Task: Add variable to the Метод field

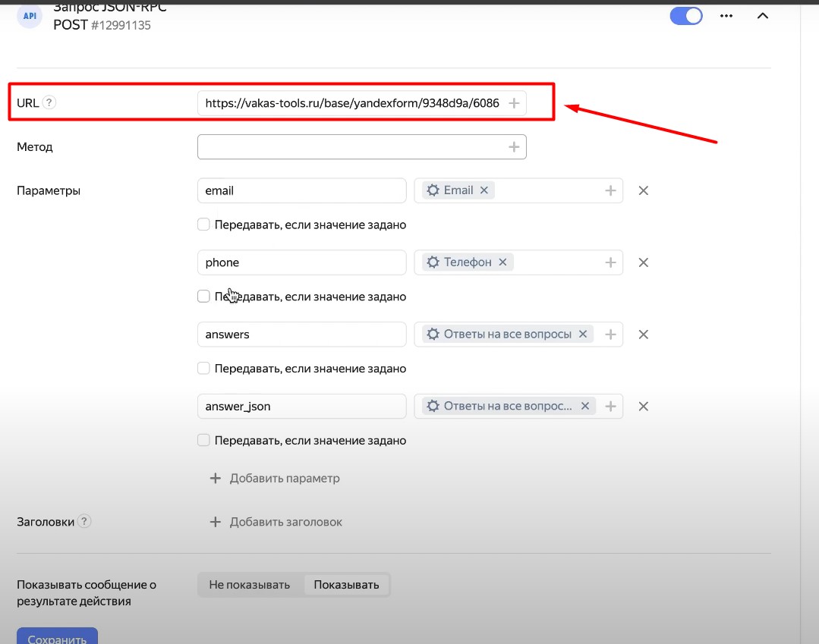Action: click(x=514, y=147)
